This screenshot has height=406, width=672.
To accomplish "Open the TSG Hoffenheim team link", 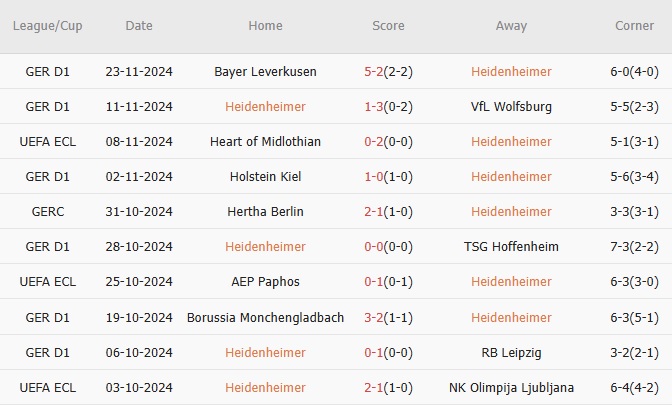I will point(511,247).
